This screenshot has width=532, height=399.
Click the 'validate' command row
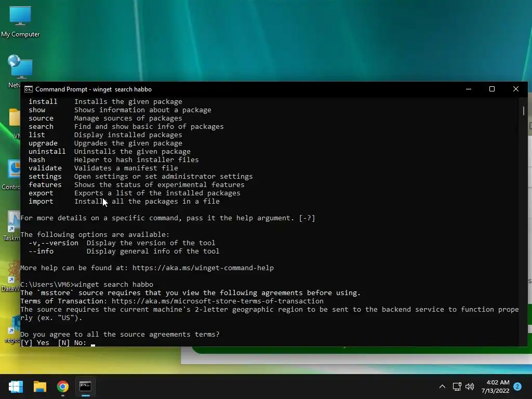(x=103, y=168)
